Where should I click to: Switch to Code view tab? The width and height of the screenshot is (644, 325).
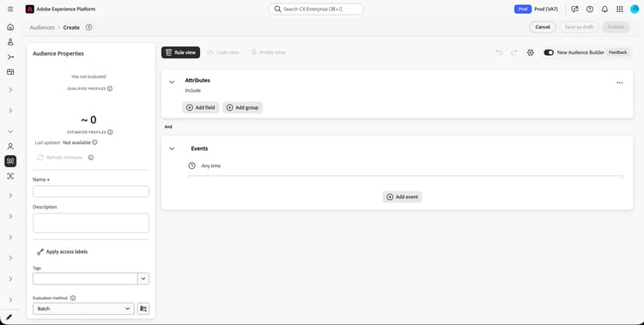[223, 52]
